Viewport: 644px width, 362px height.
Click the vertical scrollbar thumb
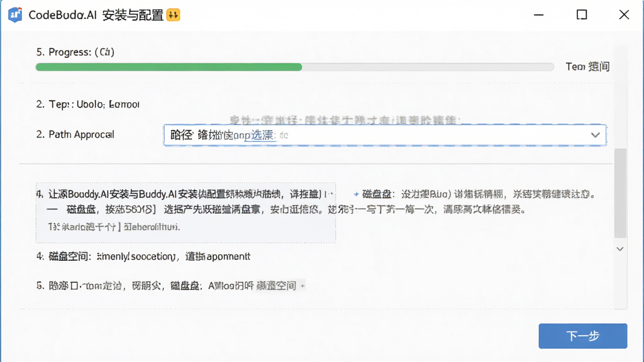(x=620, y=193)
